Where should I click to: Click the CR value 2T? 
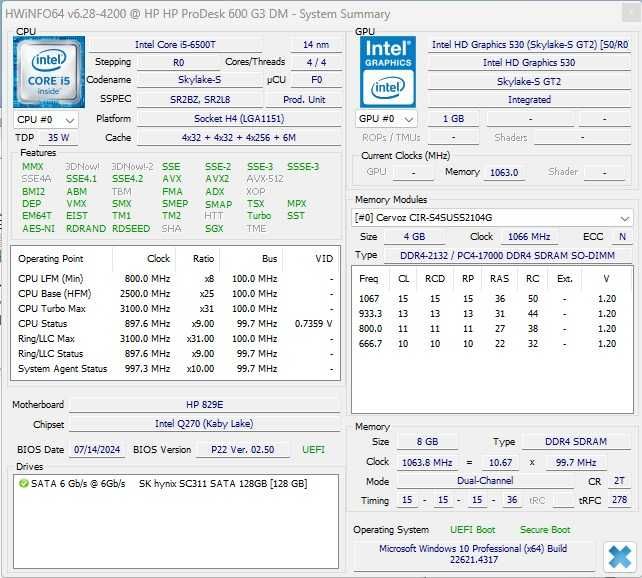tap(619, 481)
